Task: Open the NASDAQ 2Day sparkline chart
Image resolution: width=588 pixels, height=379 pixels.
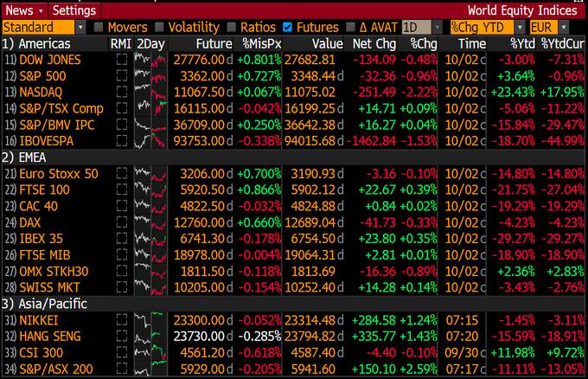Action: click(x=150, y=93)
